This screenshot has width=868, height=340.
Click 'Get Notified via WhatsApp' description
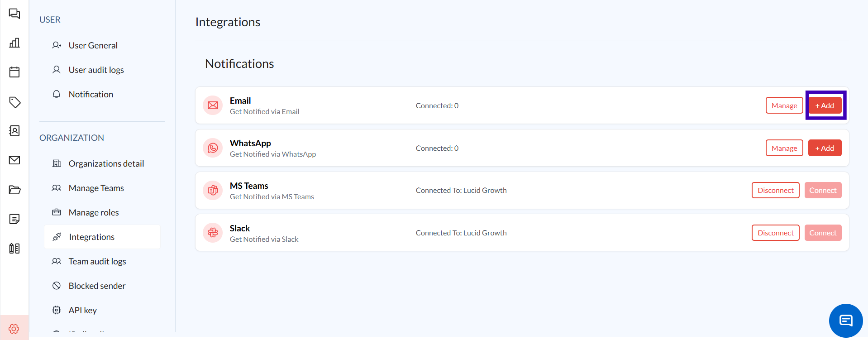(x=273, y=154)
